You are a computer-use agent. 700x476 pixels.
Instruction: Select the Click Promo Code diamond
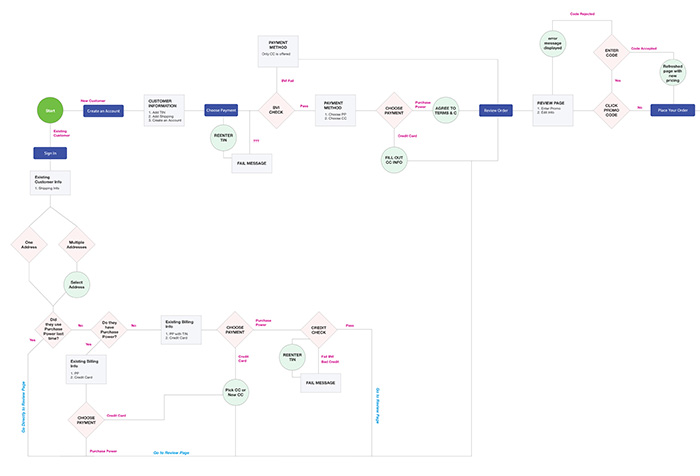(x=612, y=110)
